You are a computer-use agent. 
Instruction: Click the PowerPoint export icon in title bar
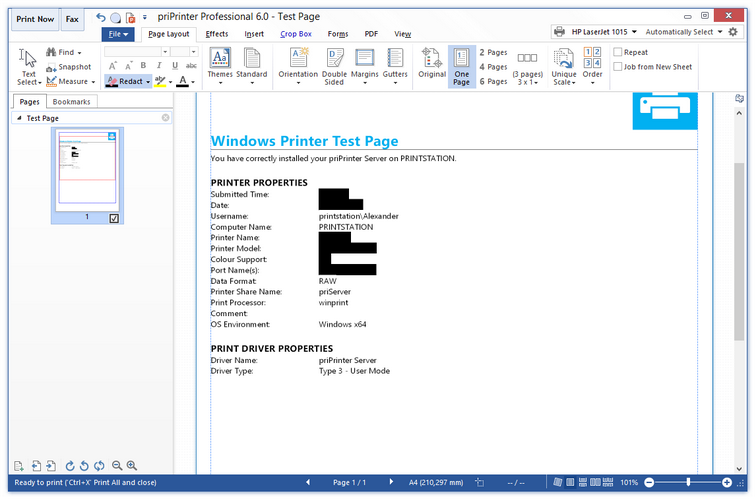[130, 18]
